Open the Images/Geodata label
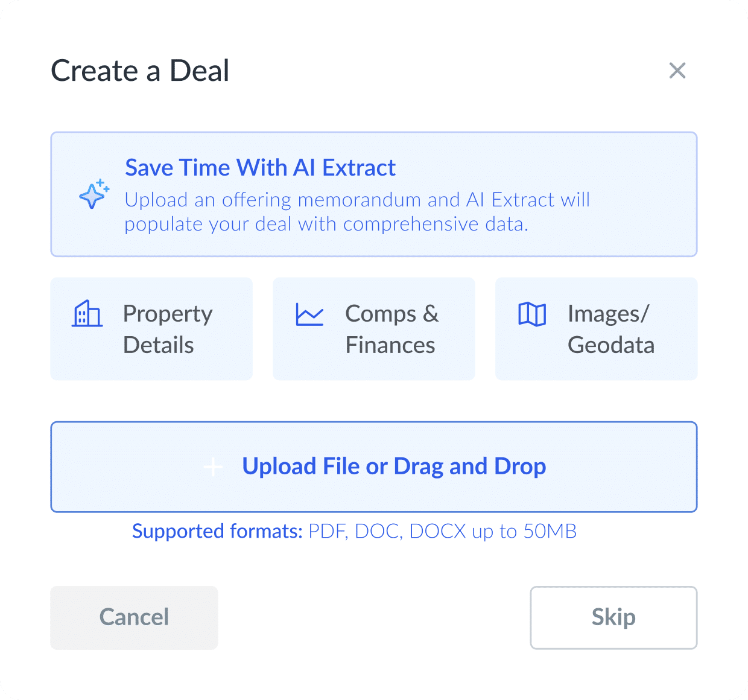Viewport: 748px width, 700px height. 610,329
